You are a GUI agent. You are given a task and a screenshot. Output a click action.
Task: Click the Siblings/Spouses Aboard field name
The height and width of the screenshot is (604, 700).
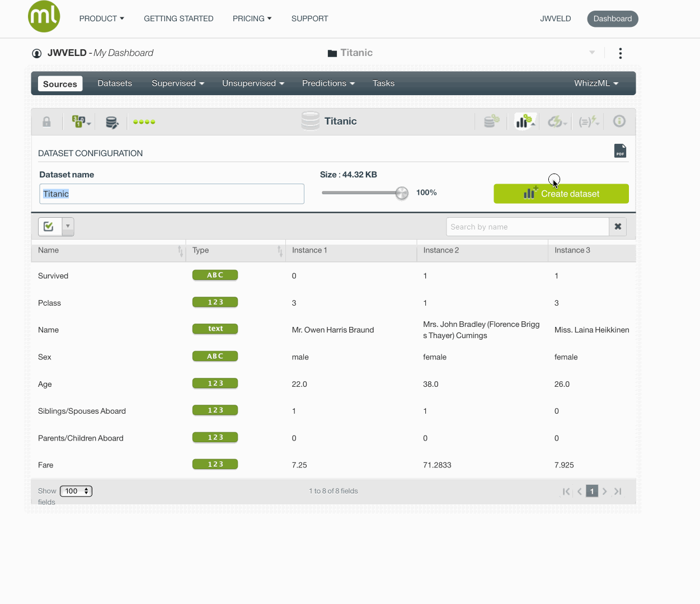82,411
